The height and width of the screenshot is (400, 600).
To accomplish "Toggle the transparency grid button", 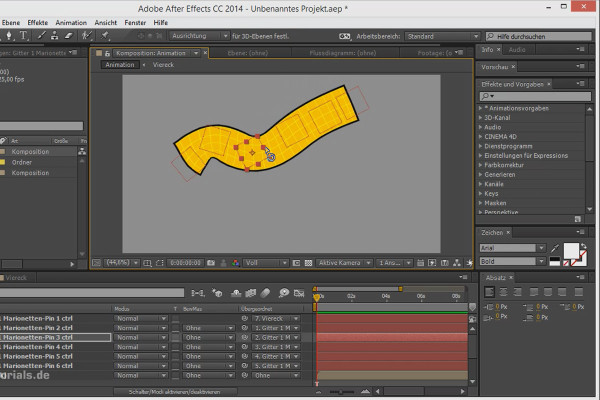I will point(308,263).
